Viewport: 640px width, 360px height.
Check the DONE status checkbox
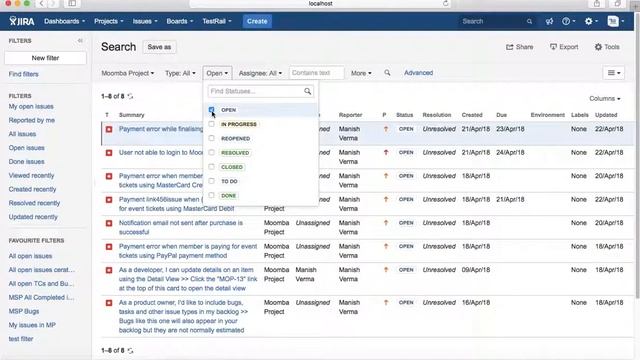pyautogui.click(x=211, y=196)
